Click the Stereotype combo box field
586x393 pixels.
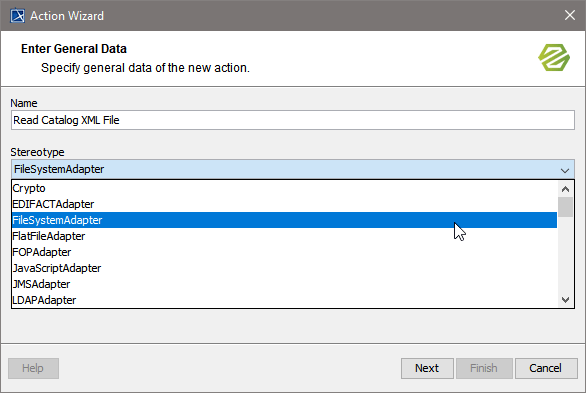[293, 169]
